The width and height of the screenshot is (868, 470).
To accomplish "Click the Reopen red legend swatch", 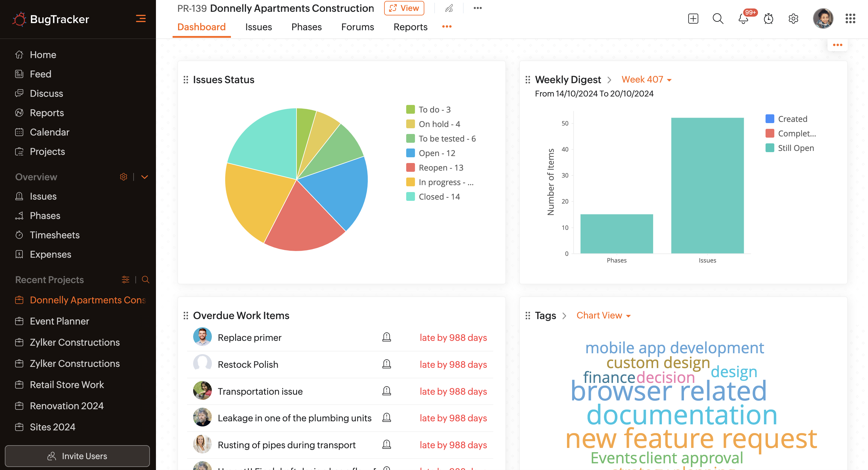I will click(x=410, y=168).
